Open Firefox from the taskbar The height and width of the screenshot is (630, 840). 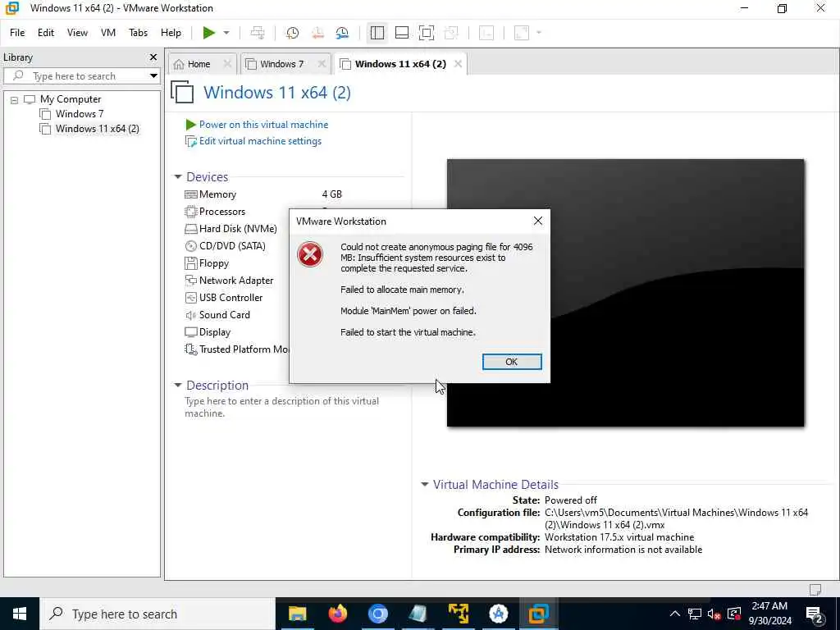337,614
